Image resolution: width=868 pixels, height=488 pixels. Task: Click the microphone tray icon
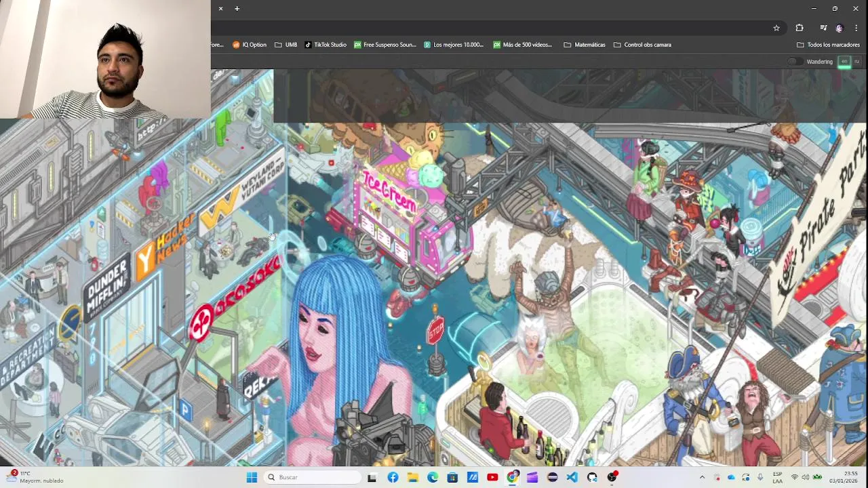point(760,477)
